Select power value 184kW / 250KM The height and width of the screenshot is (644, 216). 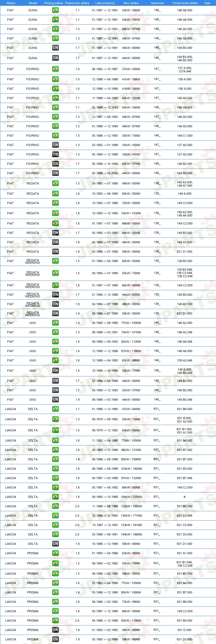coord(131,497)
